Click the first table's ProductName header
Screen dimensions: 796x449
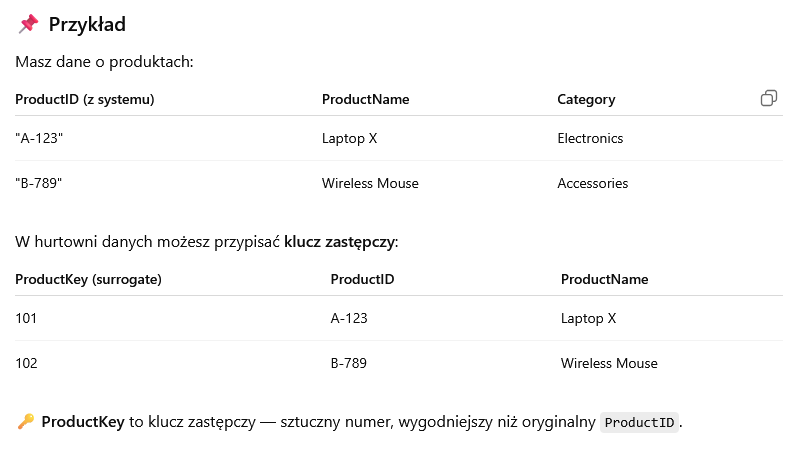(366, 99)
